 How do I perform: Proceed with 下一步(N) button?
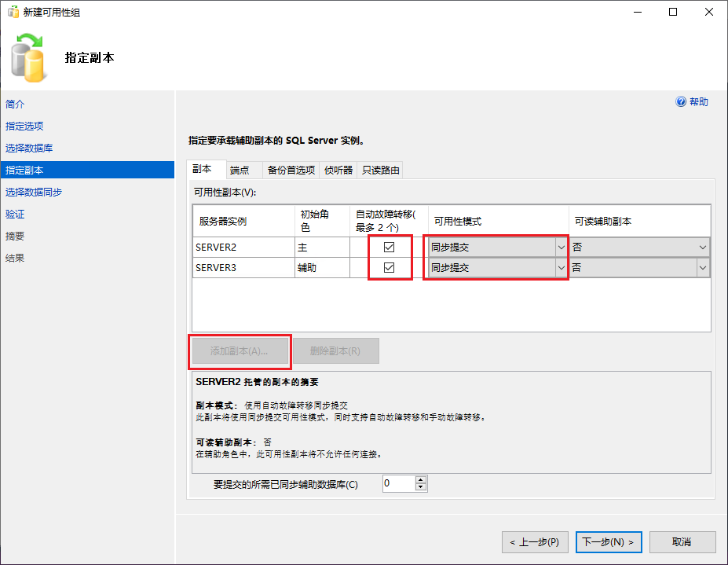click(x=609, y=542)
